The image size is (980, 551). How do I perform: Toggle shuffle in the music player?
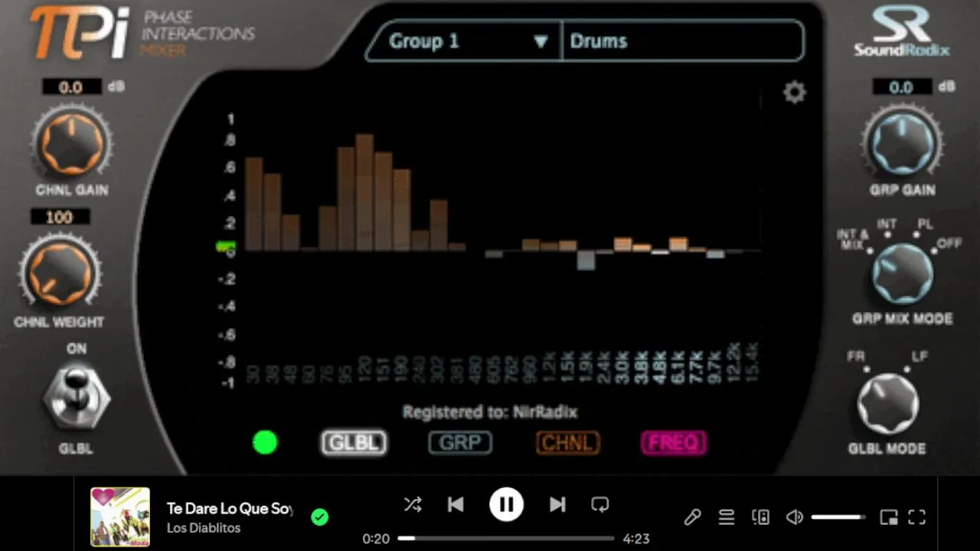click(413, 504)
